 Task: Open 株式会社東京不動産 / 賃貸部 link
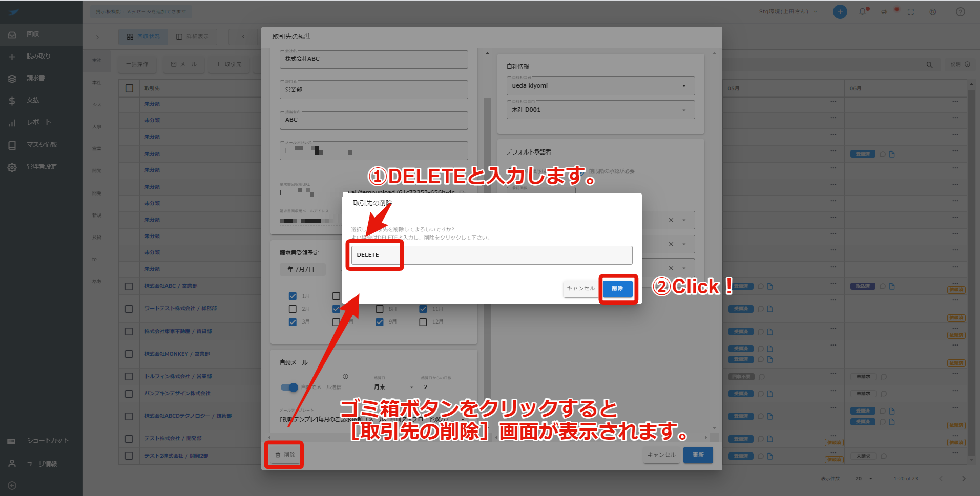(178, 332)
